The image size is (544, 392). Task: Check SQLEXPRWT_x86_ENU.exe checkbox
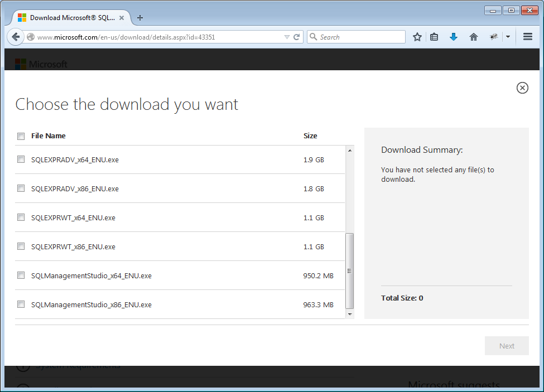pos(21,246)
